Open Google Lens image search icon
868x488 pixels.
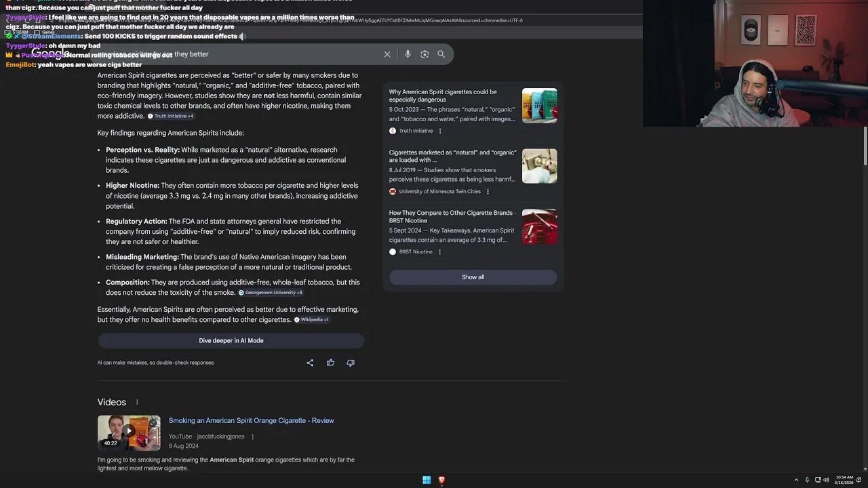(425, 54)
